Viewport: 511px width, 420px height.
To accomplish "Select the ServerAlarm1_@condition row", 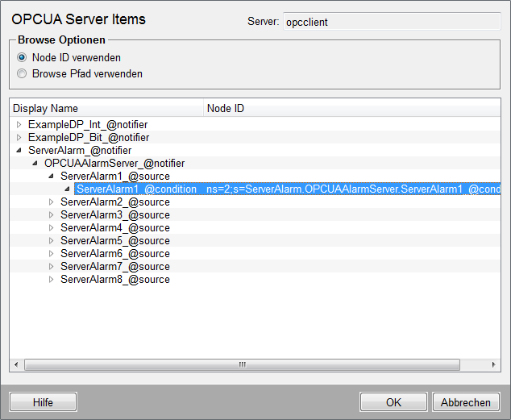I will (x=287, y=189).
